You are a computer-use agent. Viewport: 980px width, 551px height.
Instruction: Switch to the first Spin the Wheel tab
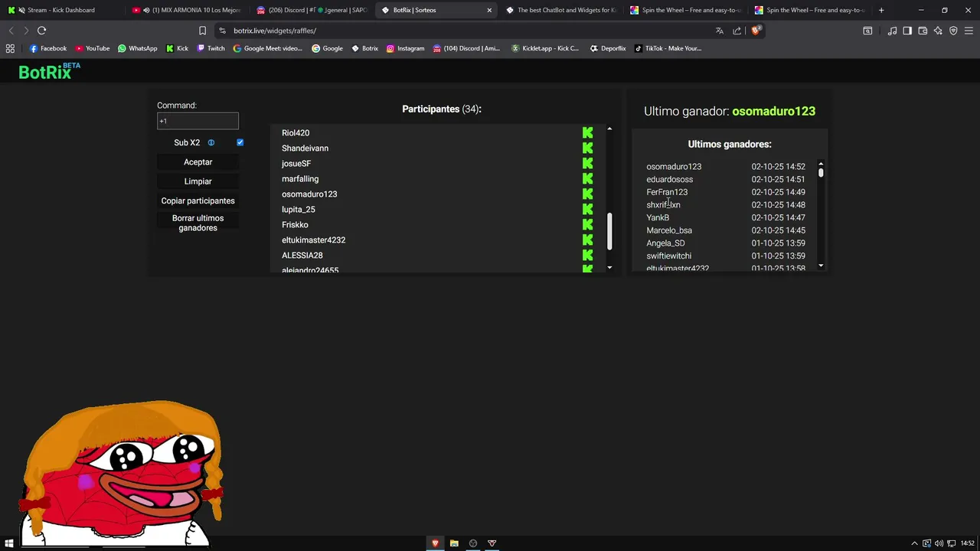point(685,10)
